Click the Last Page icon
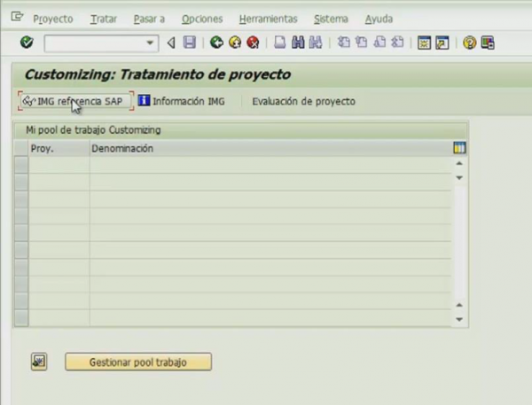The image size is (532, 405). coord(397,43)
